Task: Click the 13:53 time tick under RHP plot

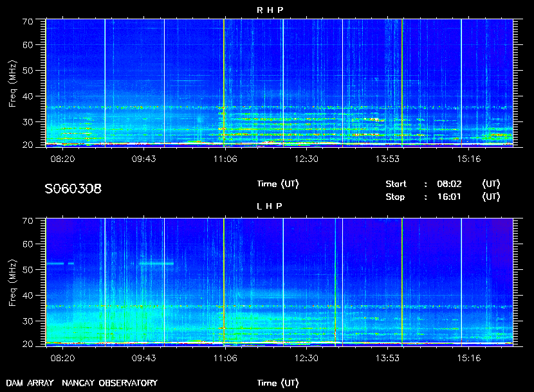Action: point(387,159)
